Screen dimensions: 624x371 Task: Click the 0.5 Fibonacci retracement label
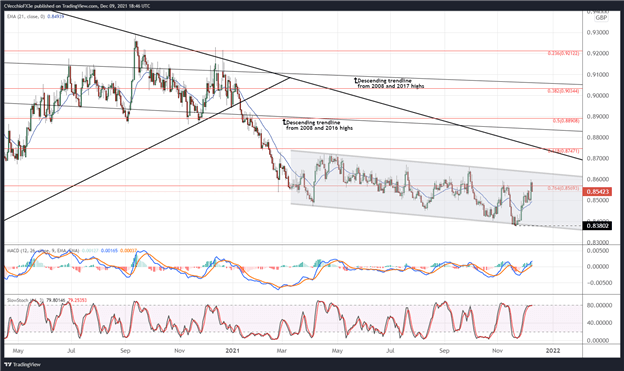566,121
